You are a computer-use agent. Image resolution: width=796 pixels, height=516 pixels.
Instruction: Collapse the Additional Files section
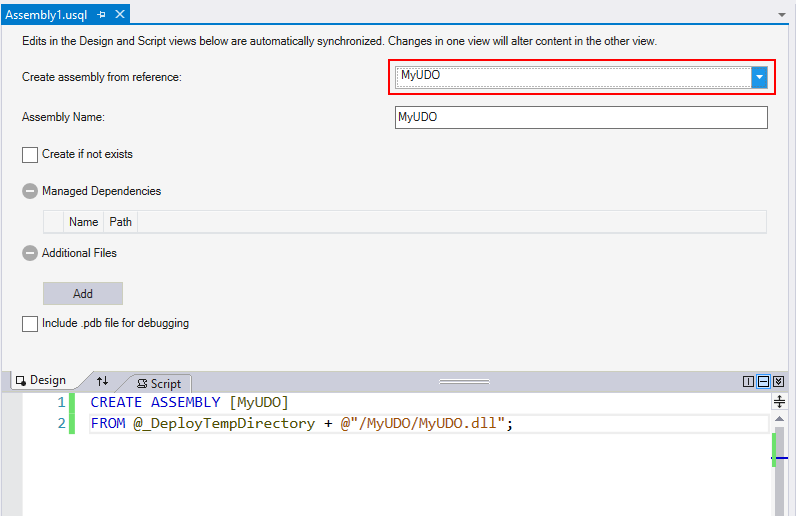coord(30,253)
